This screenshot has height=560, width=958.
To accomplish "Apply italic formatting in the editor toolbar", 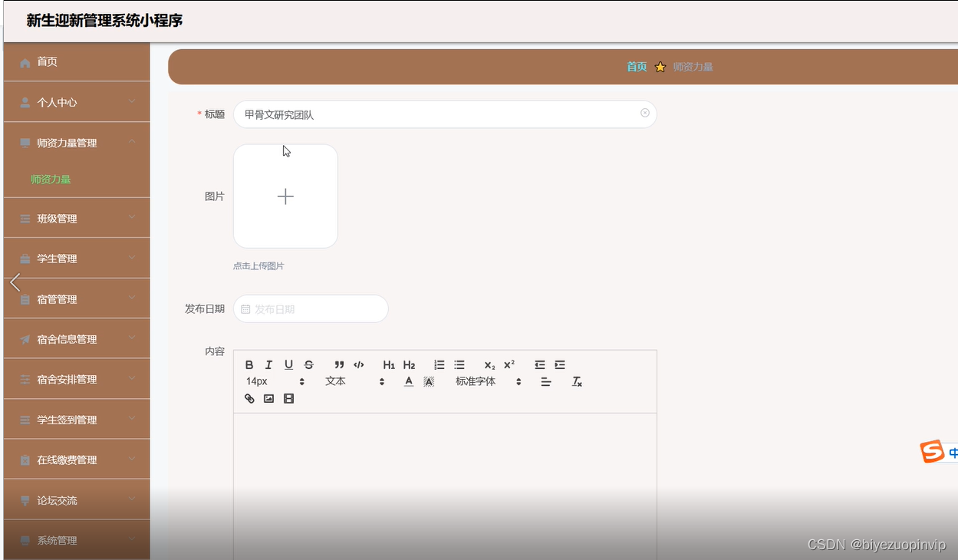I will [269, 364].
